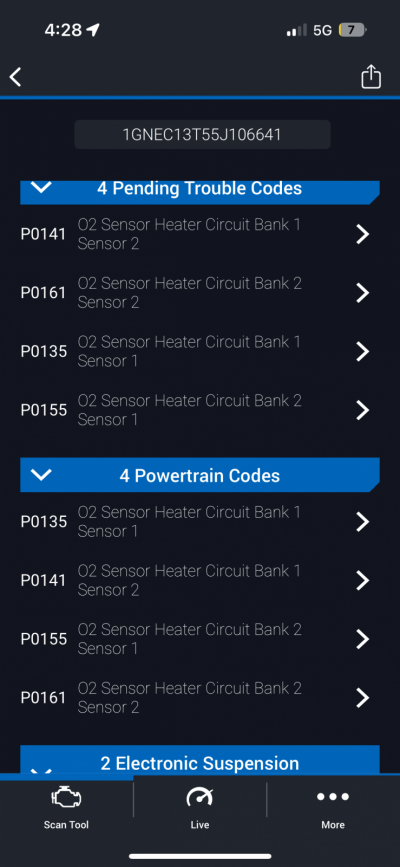Open details arrow for powertrain P0141
Screen dimensions: 400x867
point(362,580)
